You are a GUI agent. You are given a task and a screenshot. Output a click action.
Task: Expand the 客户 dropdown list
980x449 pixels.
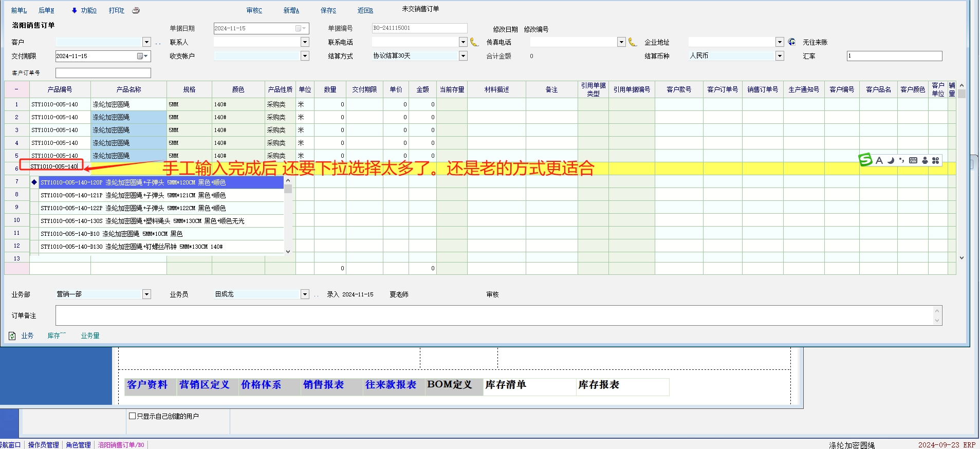146,42
